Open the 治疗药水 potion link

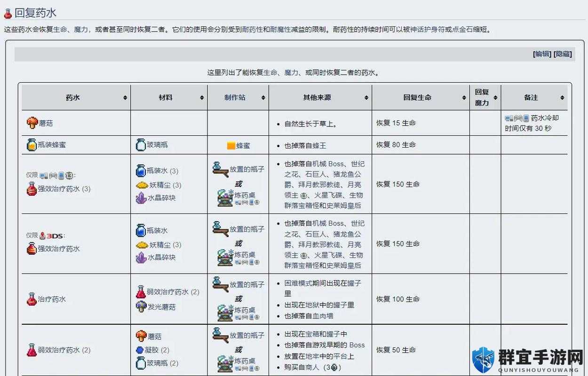[52, 299]
